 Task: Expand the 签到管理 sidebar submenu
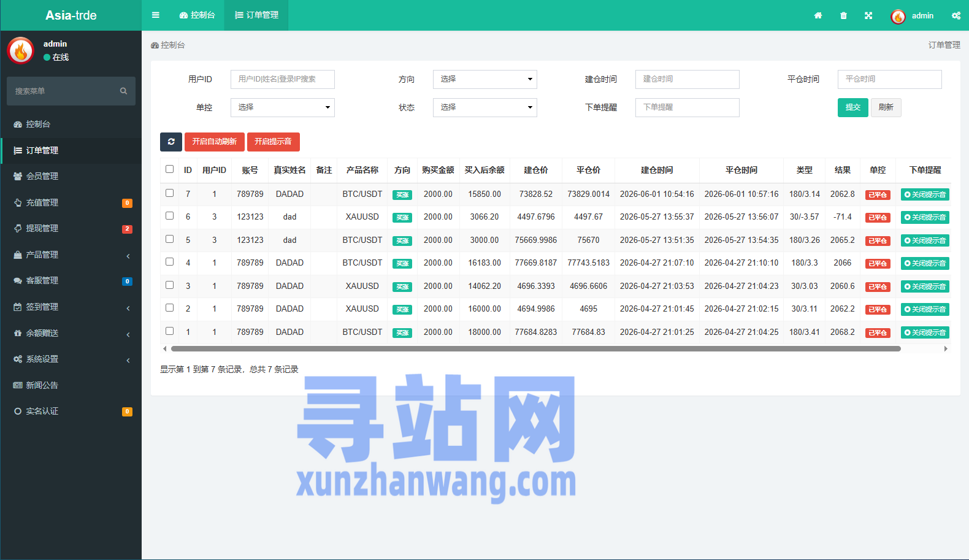[71, 307]
